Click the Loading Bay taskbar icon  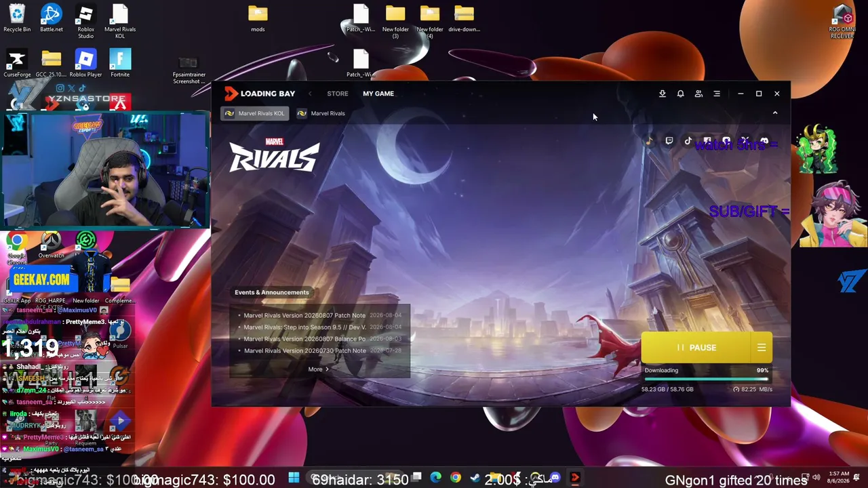point(575,478)
